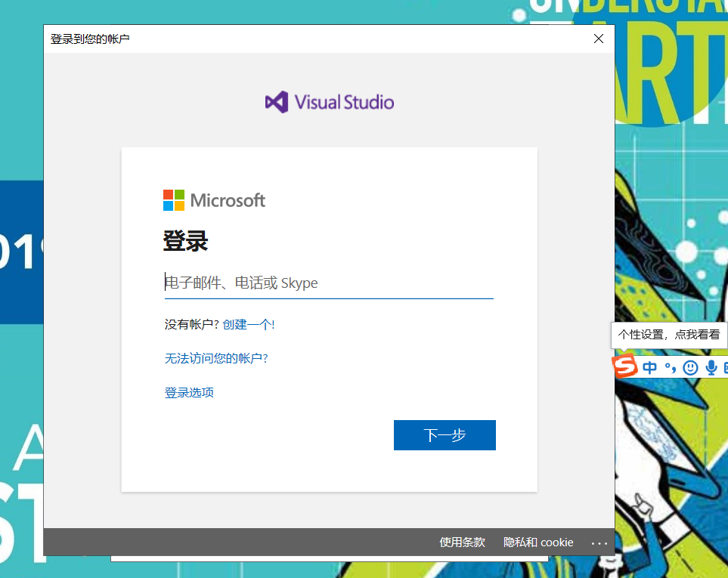Open the 使用条款 terms of use link
This screenshot has width=728, height=578.
[462, 542]
